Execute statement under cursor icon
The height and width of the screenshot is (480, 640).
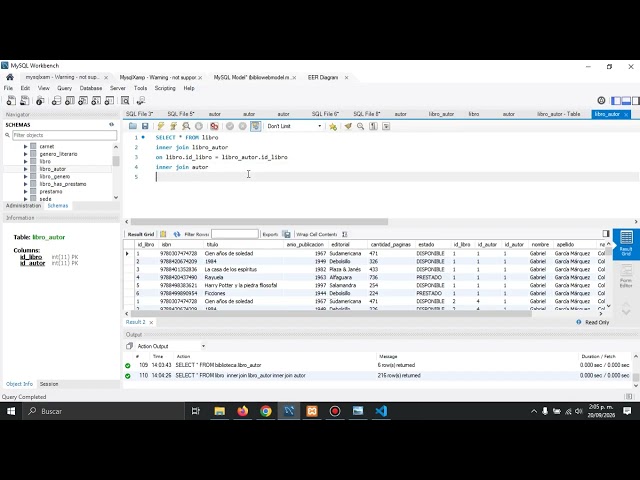[x=173, y=126]
